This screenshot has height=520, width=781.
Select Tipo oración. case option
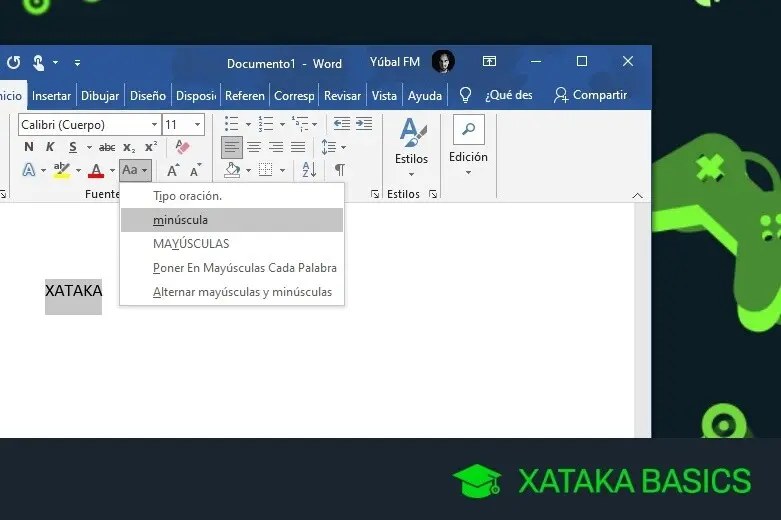click(x=232, y=196)
